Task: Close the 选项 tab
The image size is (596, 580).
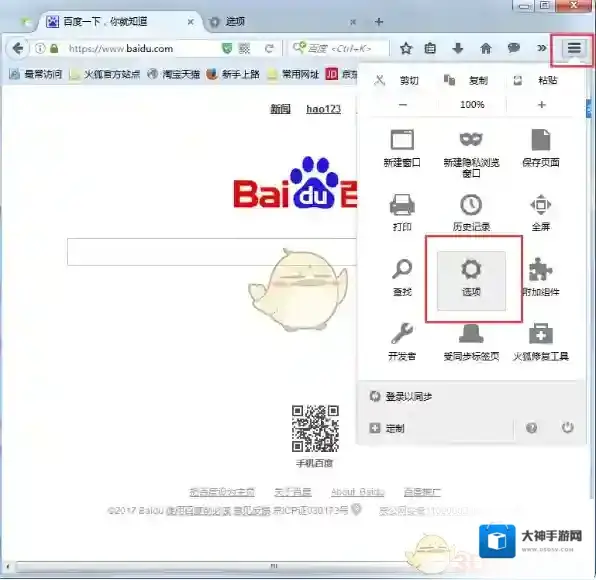Action: tap(353, 22)
